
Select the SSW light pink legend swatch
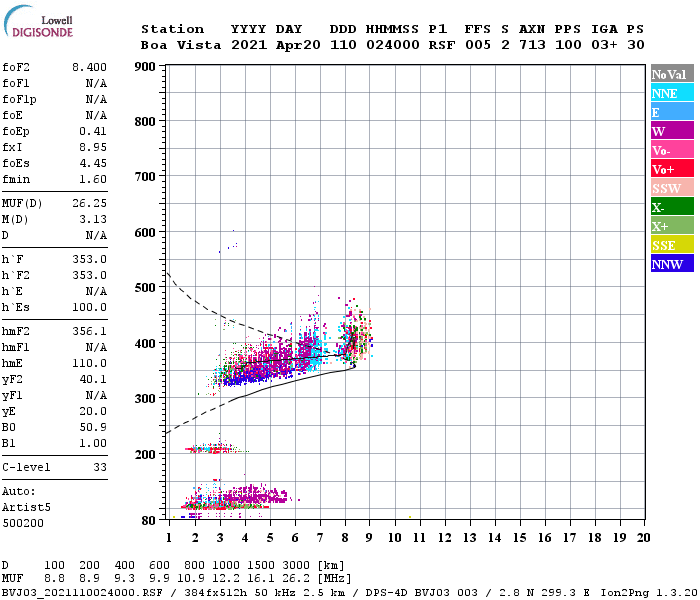(x=672, y=188)
